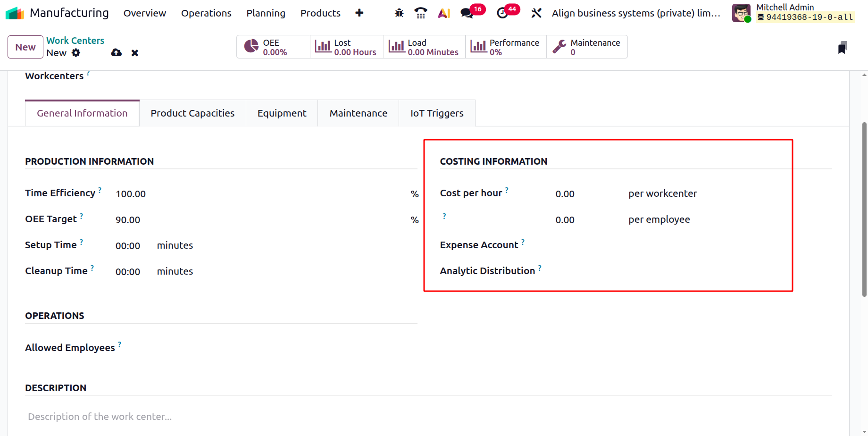Discard changes with the X icon

135,53
